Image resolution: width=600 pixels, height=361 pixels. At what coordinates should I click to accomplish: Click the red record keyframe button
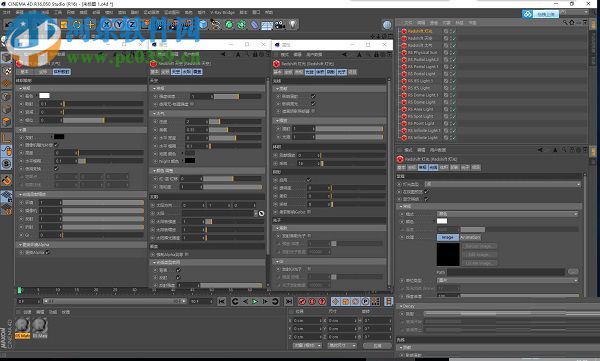coord(302,302)
